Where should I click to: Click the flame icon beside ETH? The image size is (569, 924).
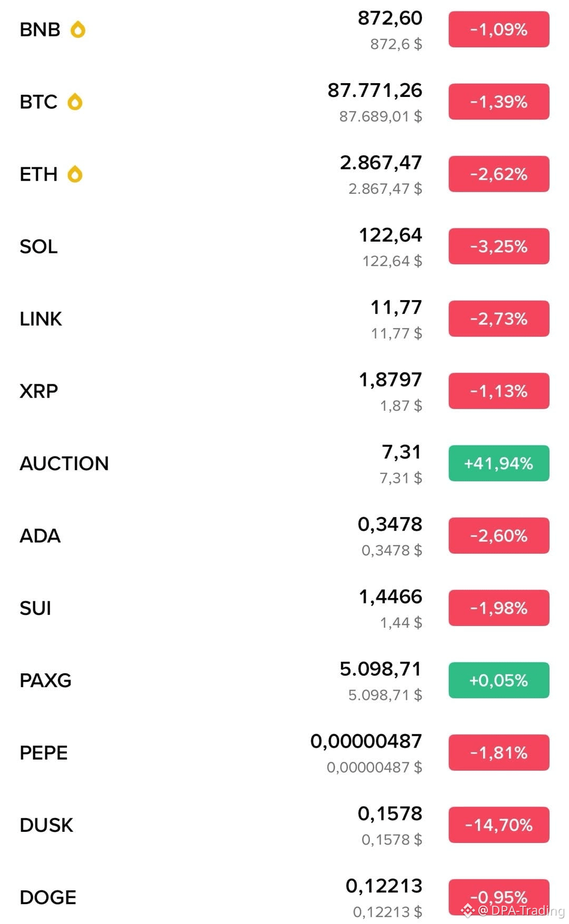click(75, 174)
